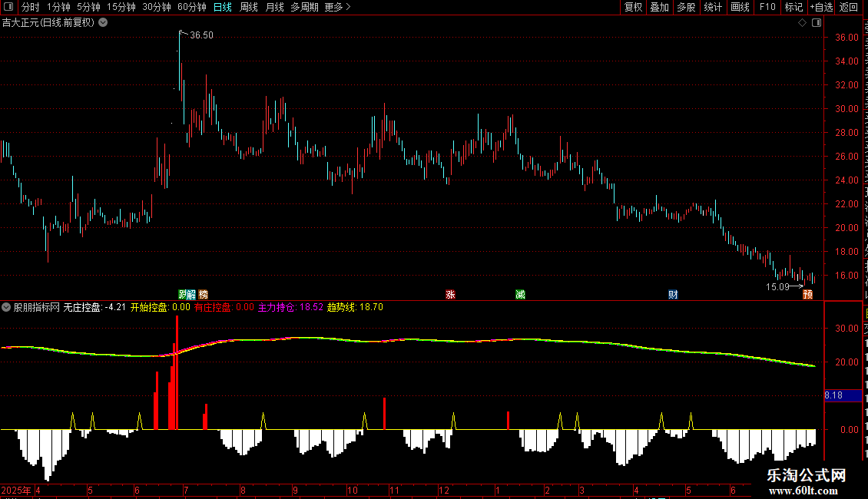868x499 pixels.
Task: Expand the 更多 periods menu
Action: pyautogui.click(x=337, y=7)
